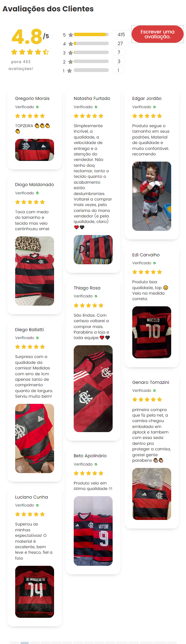The image size is (186, 644).
Task: View the MACELO 10 jersey photo
Action: pyautogui.click(x=152, y=332)
